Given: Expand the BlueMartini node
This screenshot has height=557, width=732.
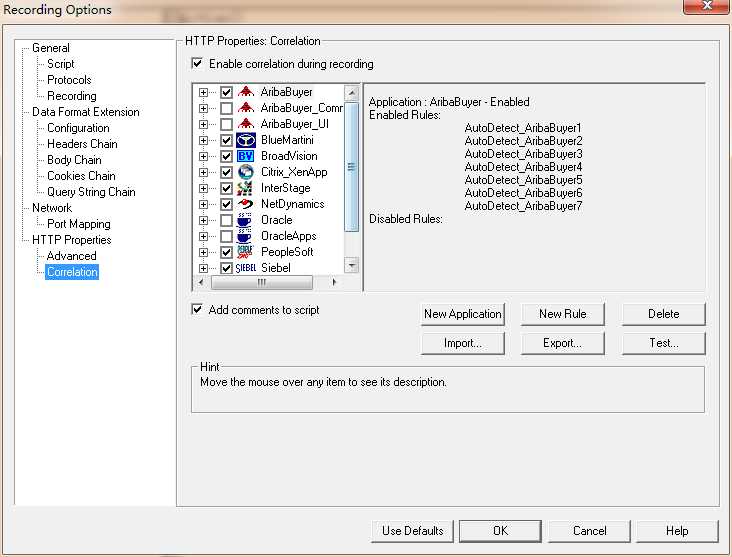Looking at the screenshot, I should (203, 140).
